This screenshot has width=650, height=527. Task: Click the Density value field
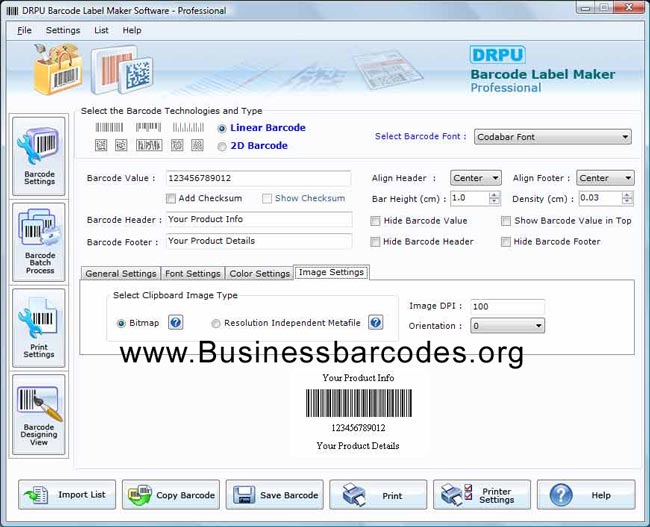(600, 198)
